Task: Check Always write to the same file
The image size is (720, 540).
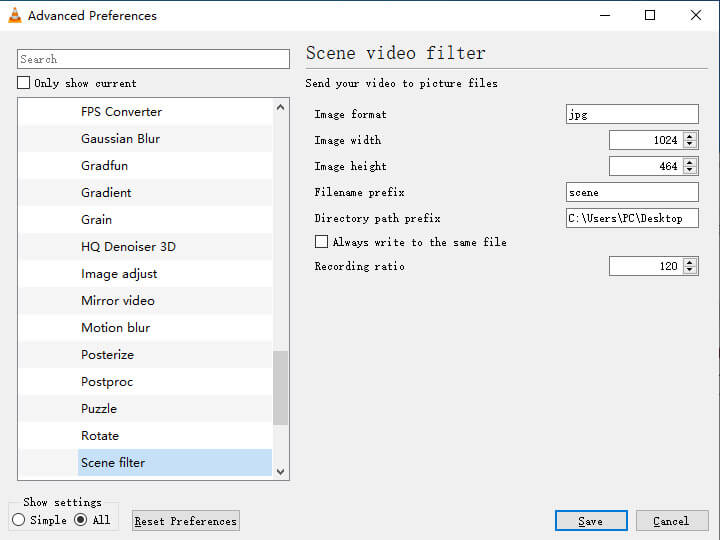Action: (322, 242)
